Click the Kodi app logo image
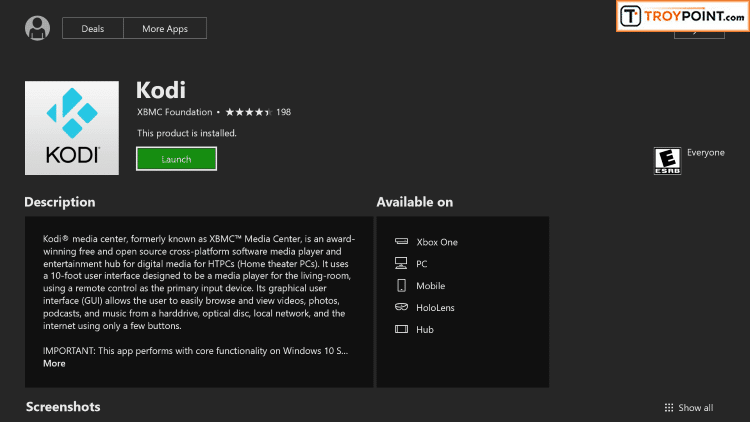This screenshot has height=422, width=750. 72,128
